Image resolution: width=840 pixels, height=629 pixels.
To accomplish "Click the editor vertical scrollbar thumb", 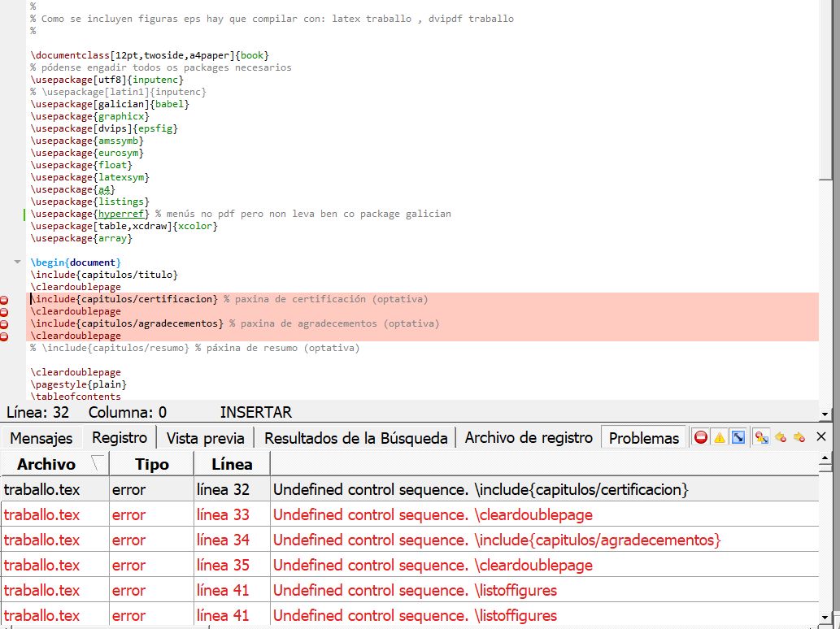I will tap(825, 91).
